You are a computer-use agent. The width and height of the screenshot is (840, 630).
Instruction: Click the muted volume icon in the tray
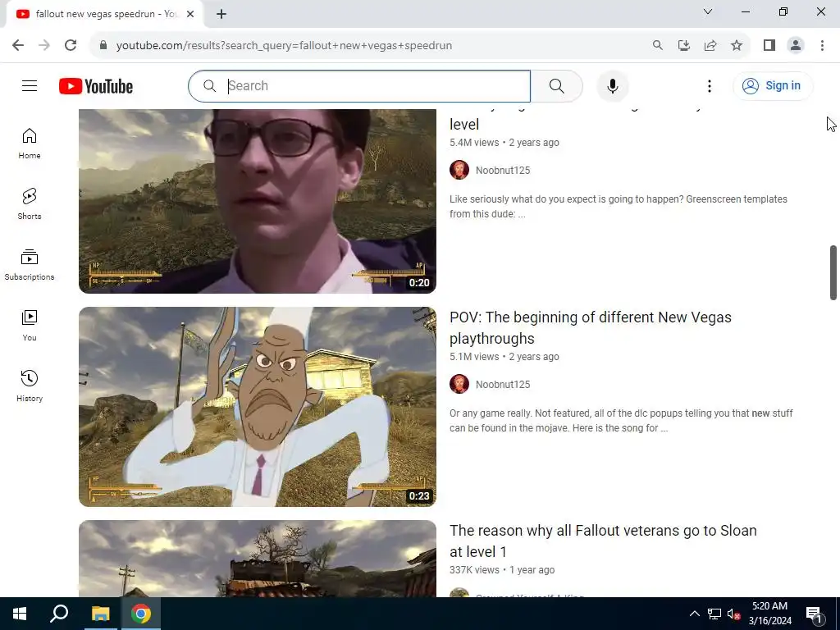pyautogui.click(x=733, y=614)
